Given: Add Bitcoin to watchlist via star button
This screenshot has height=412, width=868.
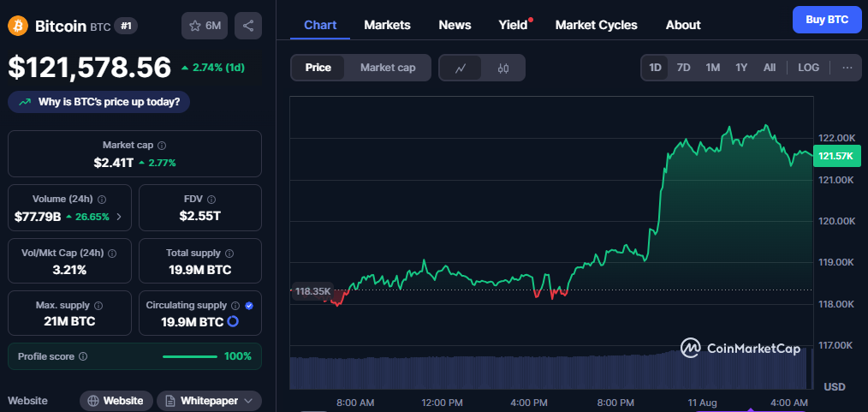Looking at the screenshot, I should tap(205, 26).
